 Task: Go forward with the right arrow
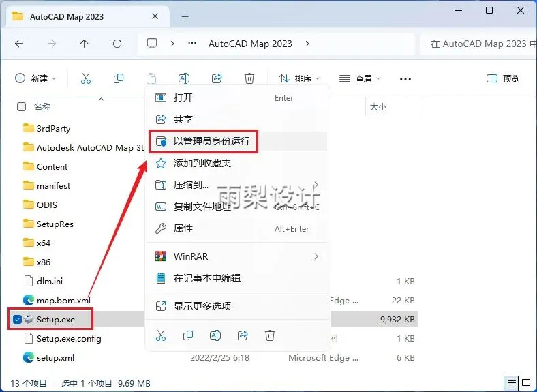(x=52, y=44)
